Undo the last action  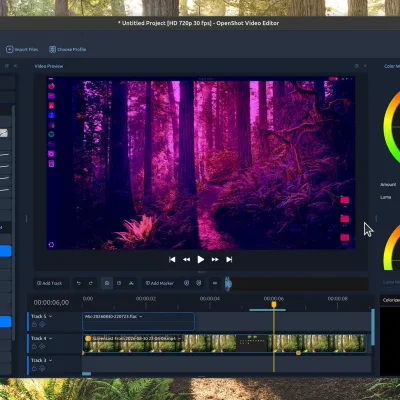click(x=79, y=283)
